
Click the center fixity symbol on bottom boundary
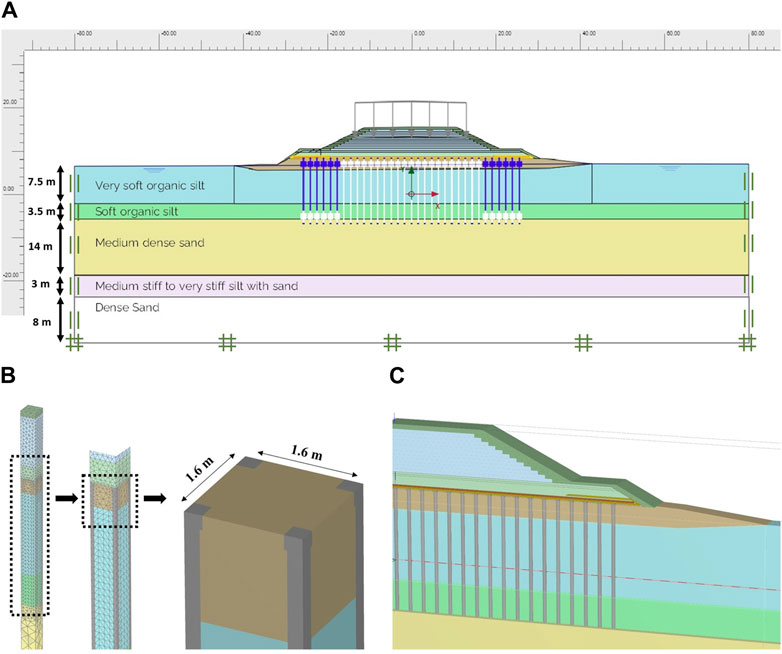pyautogui.click(x=392, y=343)
